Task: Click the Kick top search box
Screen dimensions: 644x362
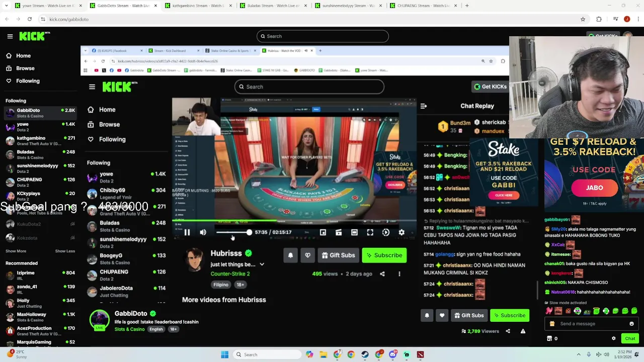Action: pyautogui.click(x=323, y=36)
